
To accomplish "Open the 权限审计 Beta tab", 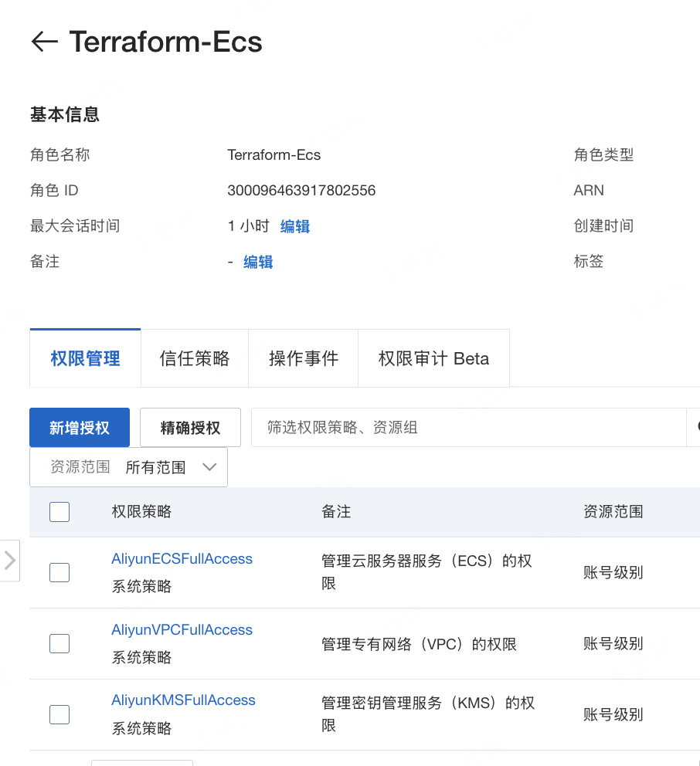I will [x=433, y=358].
